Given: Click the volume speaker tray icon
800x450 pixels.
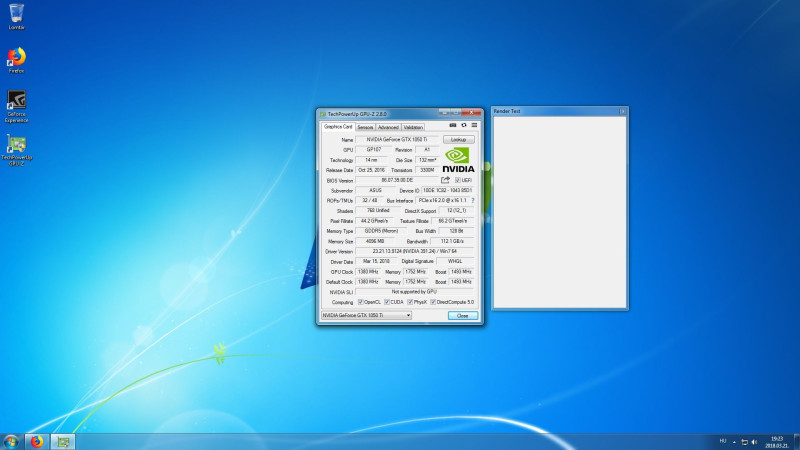Looking at the screenshot, I should tap(754, 442).
